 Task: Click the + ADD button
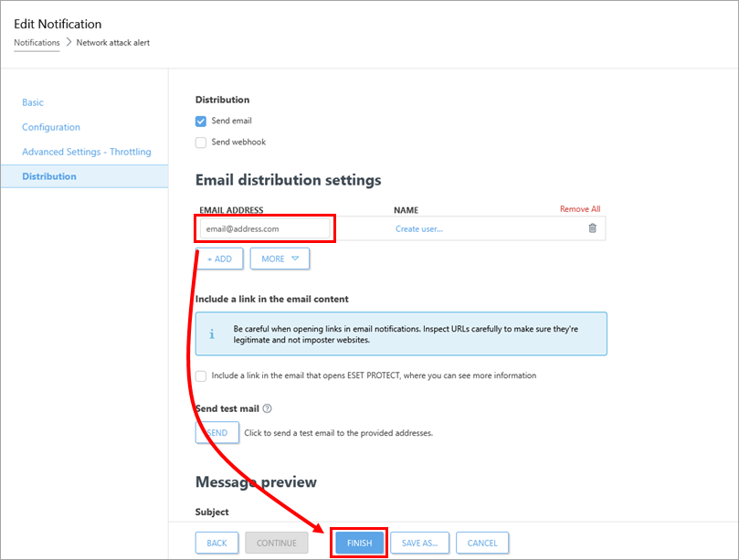pyautogui.click(x=219, y=259)
